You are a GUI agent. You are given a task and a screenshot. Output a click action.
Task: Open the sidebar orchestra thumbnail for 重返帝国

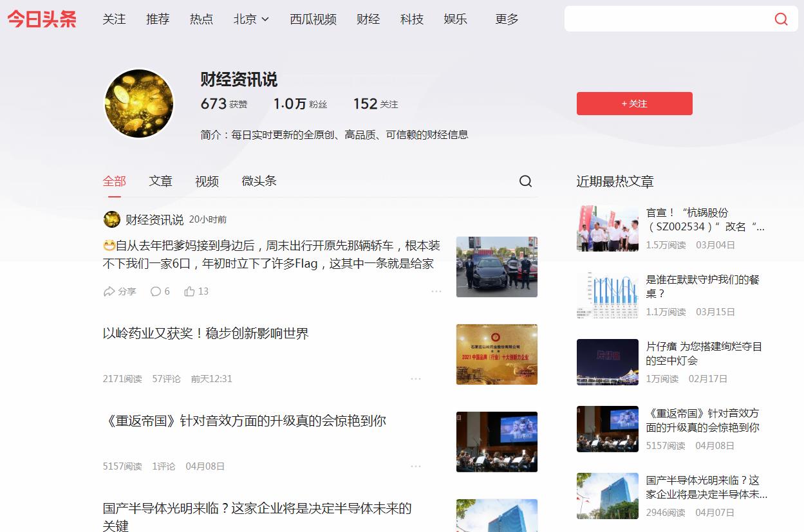click(608, 429)
